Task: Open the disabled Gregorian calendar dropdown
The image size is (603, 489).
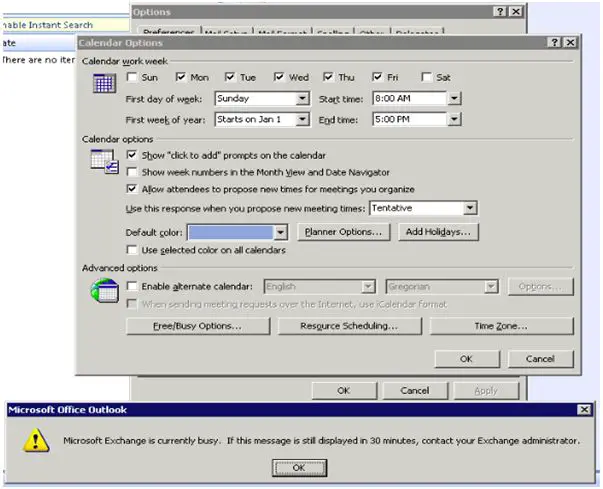Action: 491,287
